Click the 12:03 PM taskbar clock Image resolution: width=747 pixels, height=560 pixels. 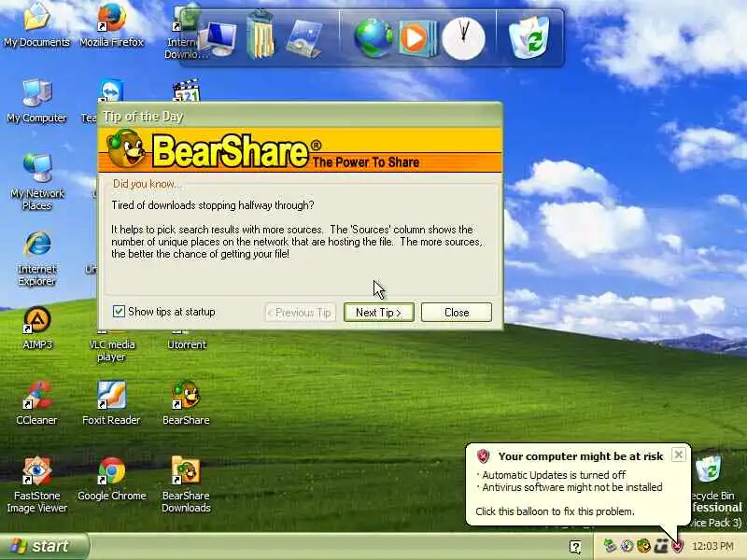coord(712,546)
